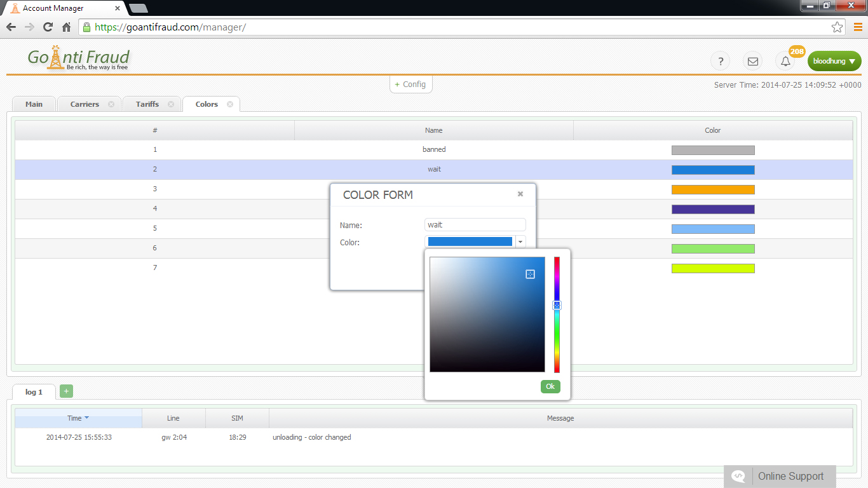Open the messages envelope icon
Viewport: 868px width, 488px height.
click(753, 62)
